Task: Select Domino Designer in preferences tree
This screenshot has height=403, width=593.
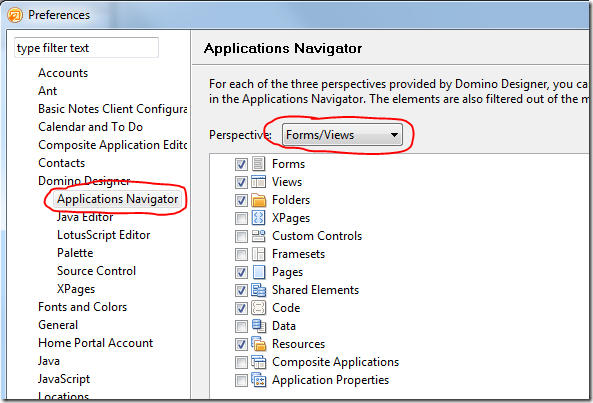Action: (x=84, y=181)
